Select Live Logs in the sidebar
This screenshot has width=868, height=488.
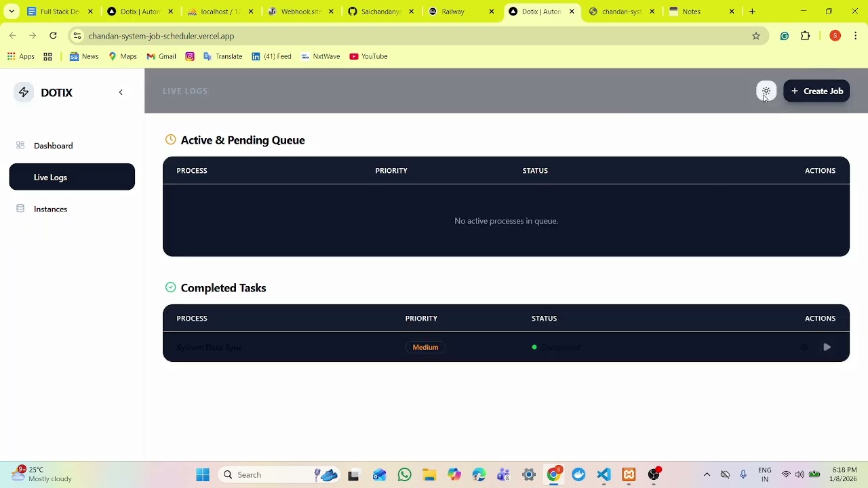coord(72,177)
